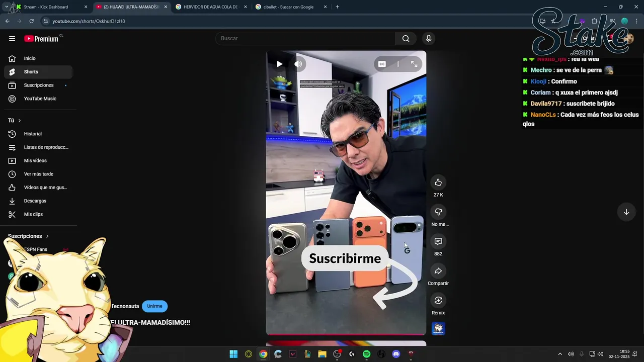The height and width of the screenshot is (362, 644).
Task: Go back in browser history
Action: tap(7, 21)
